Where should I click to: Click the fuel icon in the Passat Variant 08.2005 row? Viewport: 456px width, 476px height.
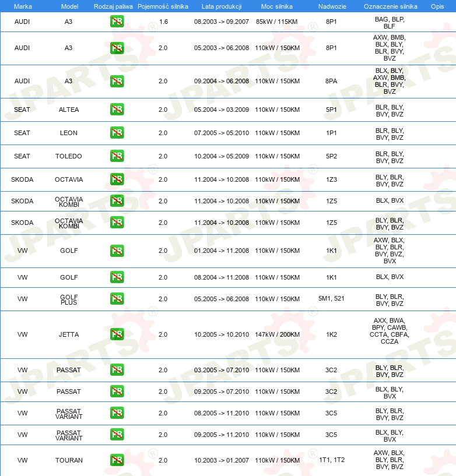coord(117,413)
